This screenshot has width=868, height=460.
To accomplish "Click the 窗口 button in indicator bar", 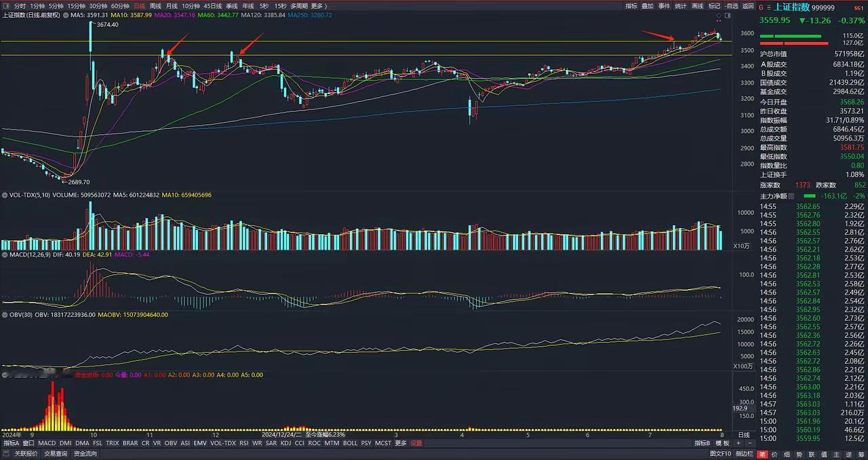I will 28,443.
